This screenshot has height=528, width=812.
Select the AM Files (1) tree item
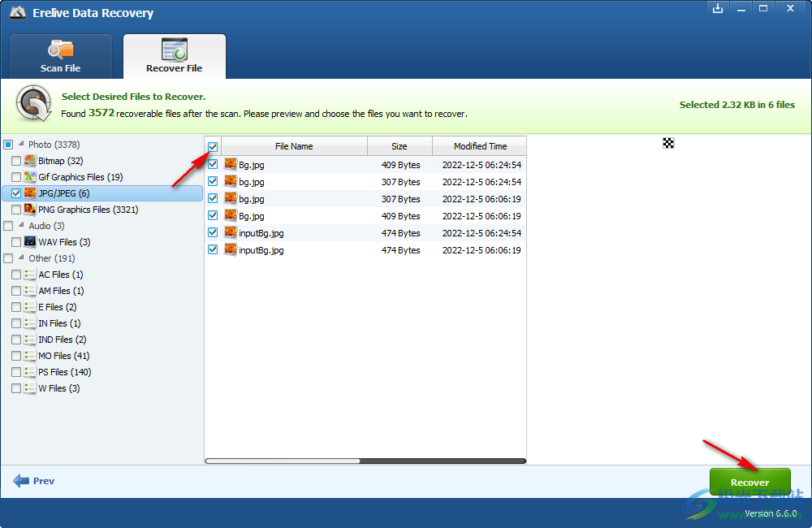(x=61, y=291)
